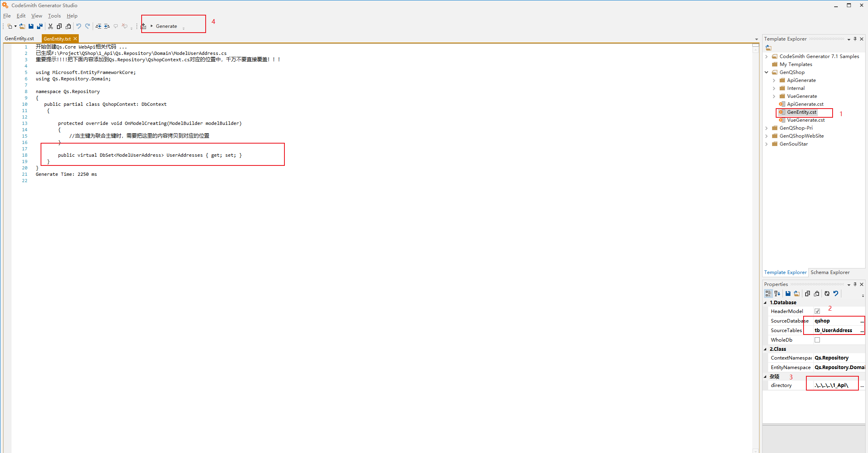Click the Comment selection icon
This screenshot has height=453, width=868.
(x=116, y=26)
